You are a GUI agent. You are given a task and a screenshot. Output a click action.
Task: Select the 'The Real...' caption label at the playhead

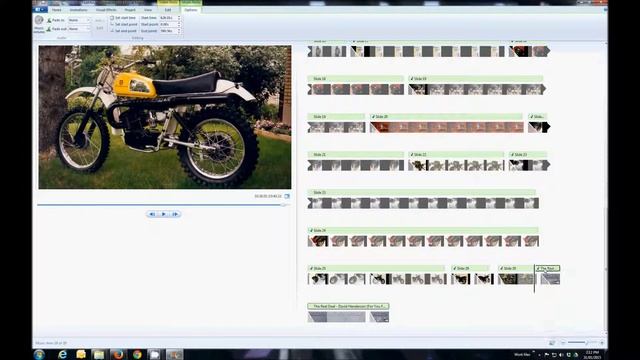pos(547,269)
